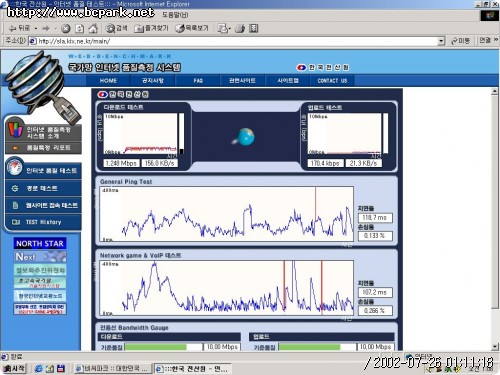Click the Refresh page icon
Screen dimensions: 500x375
click(79, 29)
